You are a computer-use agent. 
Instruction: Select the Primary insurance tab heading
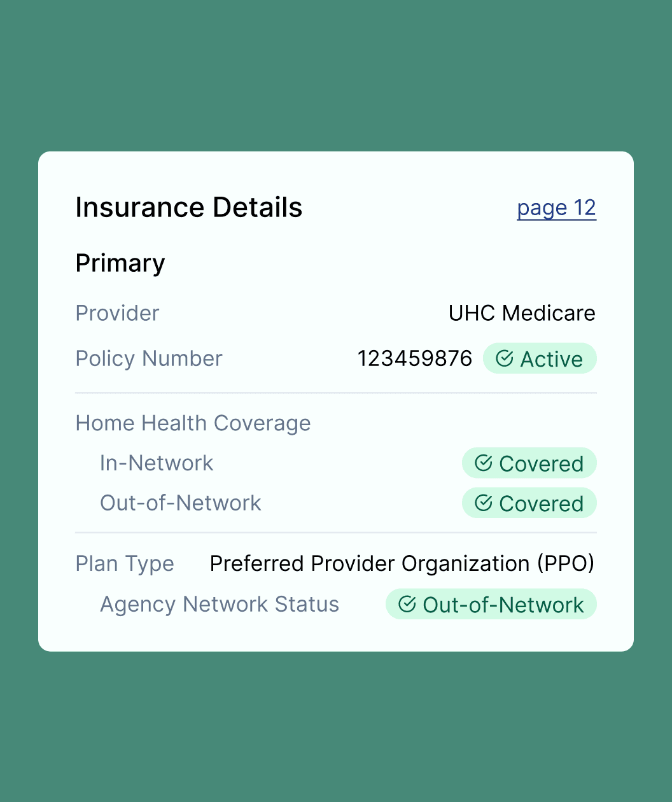click(x=120, y=263)
